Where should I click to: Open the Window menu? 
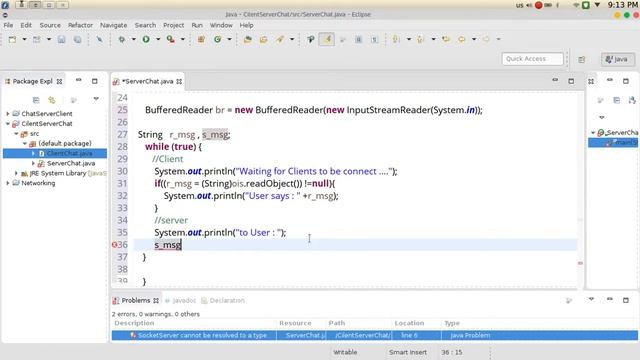point(221,25)
